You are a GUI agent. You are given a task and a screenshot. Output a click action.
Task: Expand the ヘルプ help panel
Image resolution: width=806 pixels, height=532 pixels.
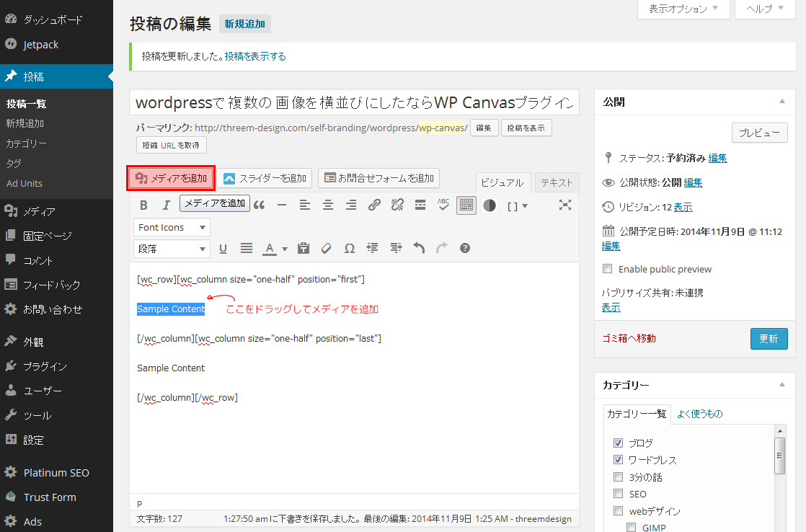[x=766, y=9]
